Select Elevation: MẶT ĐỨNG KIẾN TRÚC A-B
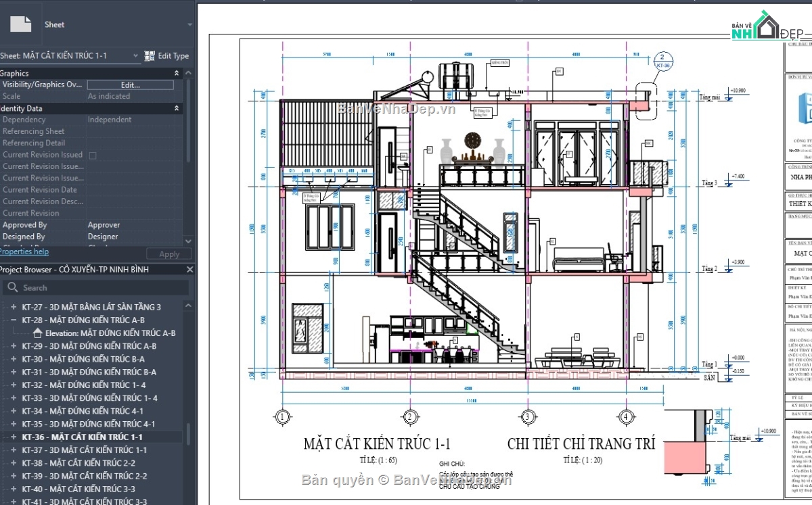Screen dimensions: 812x505 coord(110,333)
